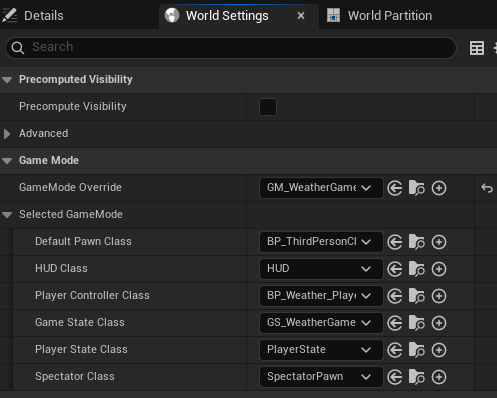Use selected asset for Game State Class
The height and width of the screenshot is (398, 497).
click(x=395, y=323)
